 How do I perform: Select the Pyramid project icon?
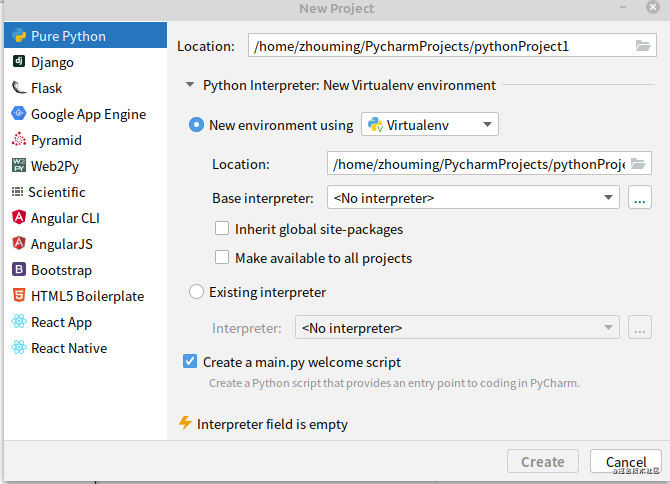point(19,140)
